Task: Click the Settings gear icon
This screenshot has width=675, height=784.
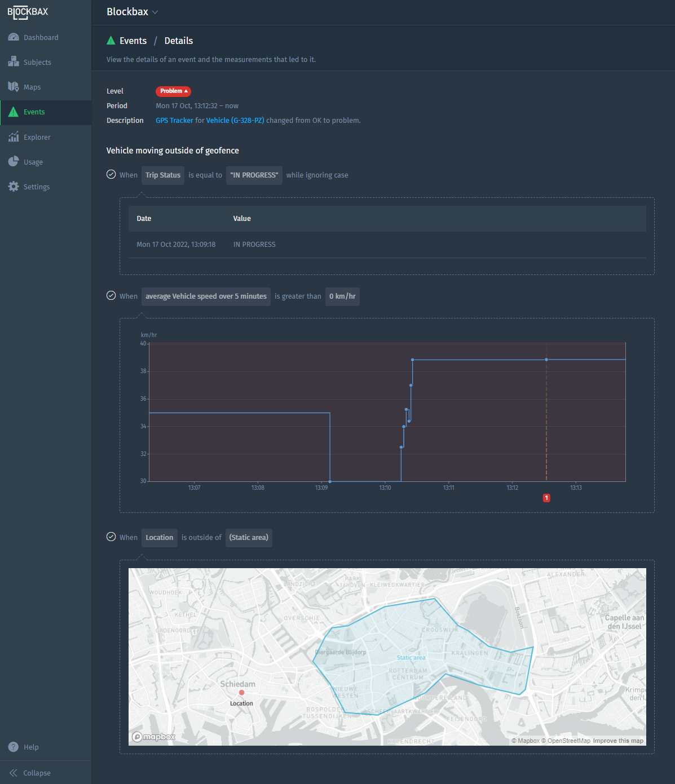Action: click(14, 187)
